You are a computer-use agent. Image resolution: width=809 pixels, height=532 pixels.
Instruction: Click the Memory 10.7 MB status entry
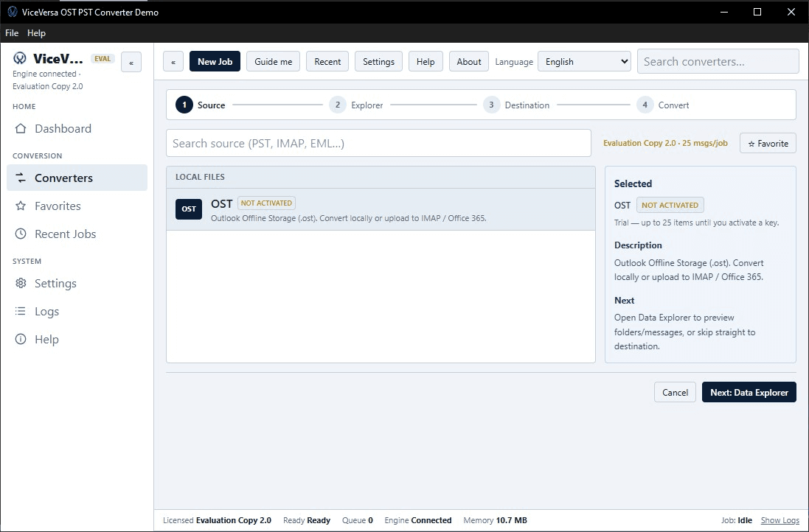[x=495, y=520]
